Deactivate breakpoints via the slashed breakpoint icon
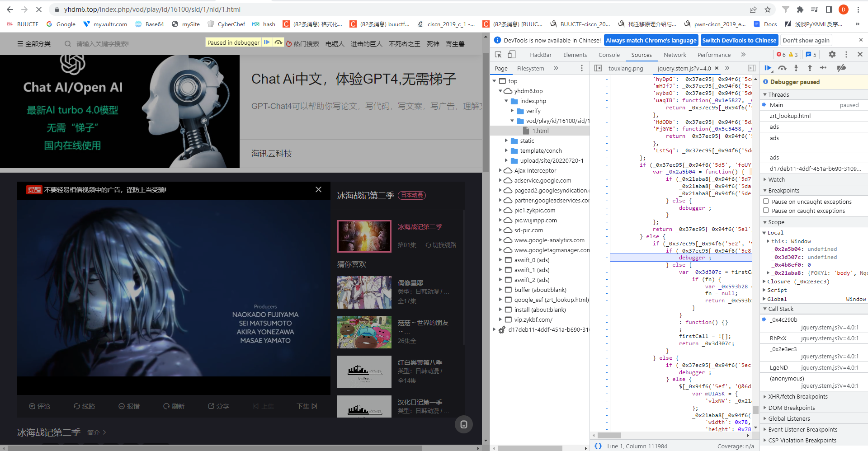The height and width of the screenshot is (451, 868). click(x=842, y=68)
